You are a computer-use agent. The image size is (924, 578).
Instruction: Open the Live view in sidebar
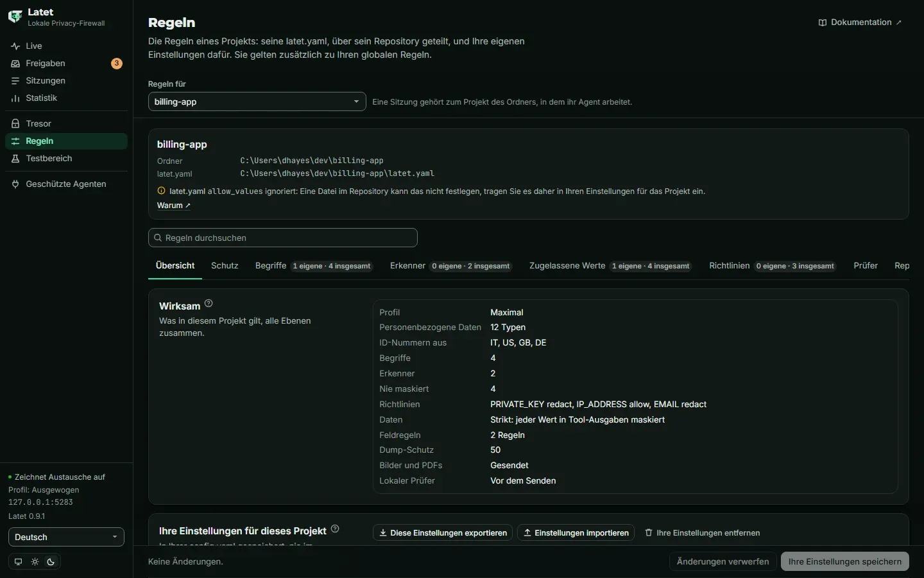(66, 46)
